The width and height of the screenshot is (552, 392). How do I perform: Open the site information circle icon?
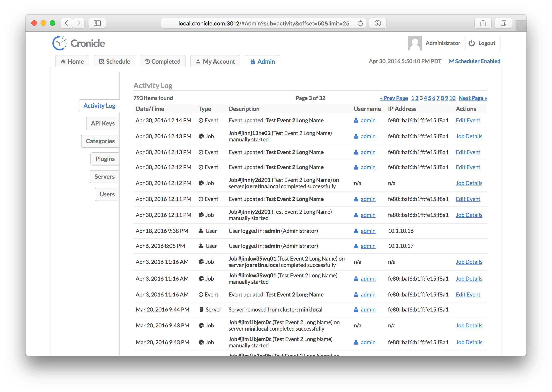pyautogui.click(x=378, y=23)
